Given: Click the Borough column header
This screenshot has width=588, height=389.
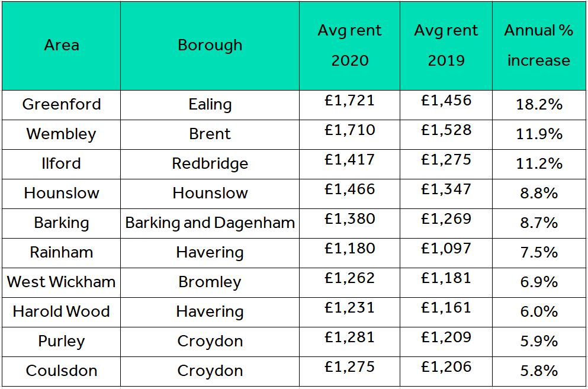Looking at the screenshot, I should pos(210,46).
